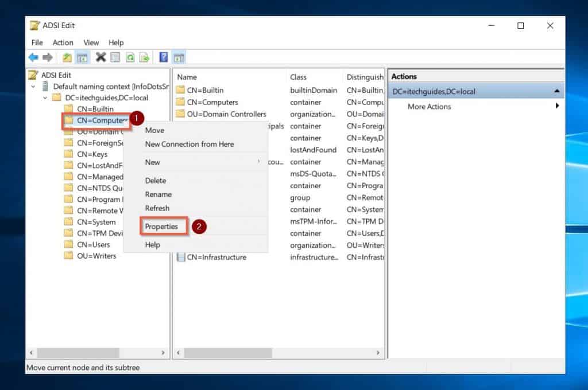Click the Help question mark toolbar icon

[x=164, y=57]
